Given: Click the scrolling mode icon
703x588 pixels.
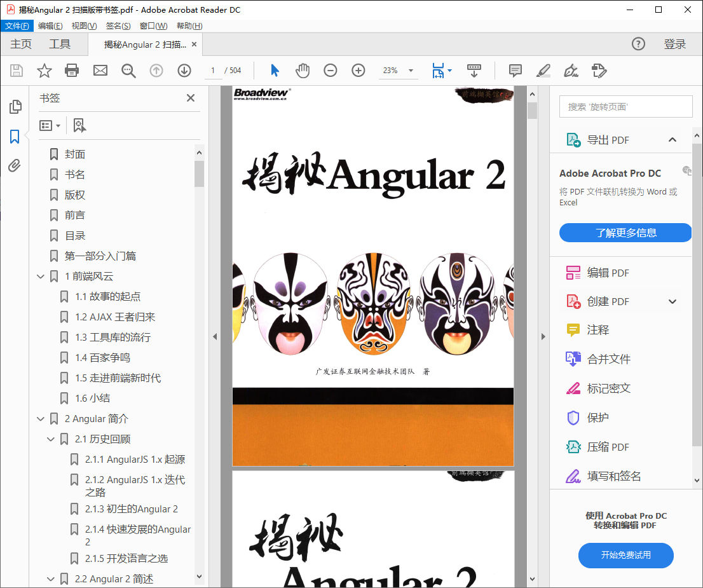Looking at the screenshot, I should 474,71.
